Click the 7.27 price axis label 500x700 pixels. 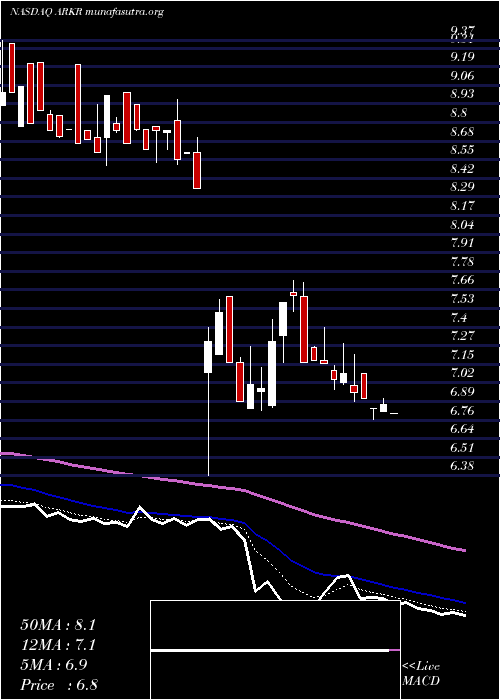click(x=462, y=336)
